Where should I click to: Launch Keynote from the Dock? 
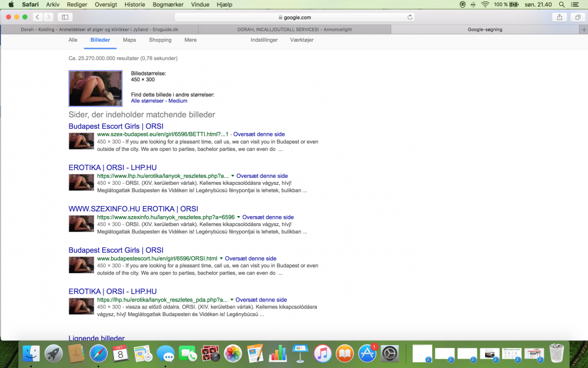pyautogui.click(x=300, y=354)
